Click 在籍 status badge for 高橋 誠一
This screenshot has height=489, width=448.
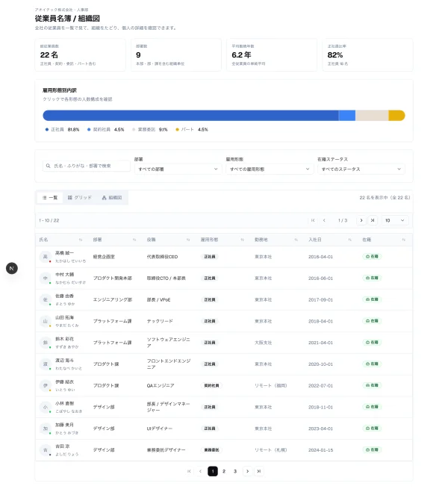point(372,257)
